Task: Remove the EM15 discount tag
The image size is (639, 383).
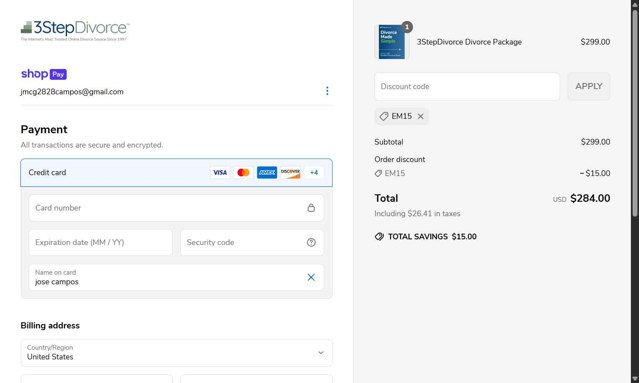Action: (x=421, y=117)
